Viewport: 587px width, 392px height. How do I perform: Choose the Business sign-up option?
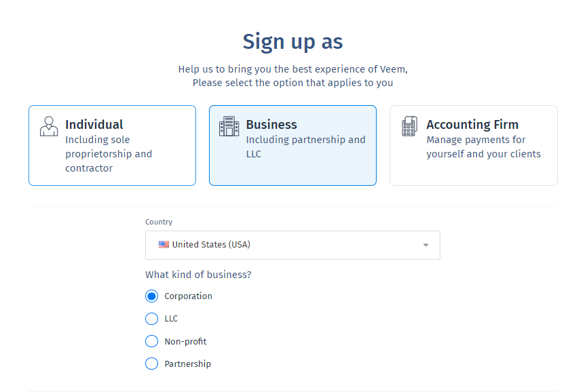[x=292, y=145]
